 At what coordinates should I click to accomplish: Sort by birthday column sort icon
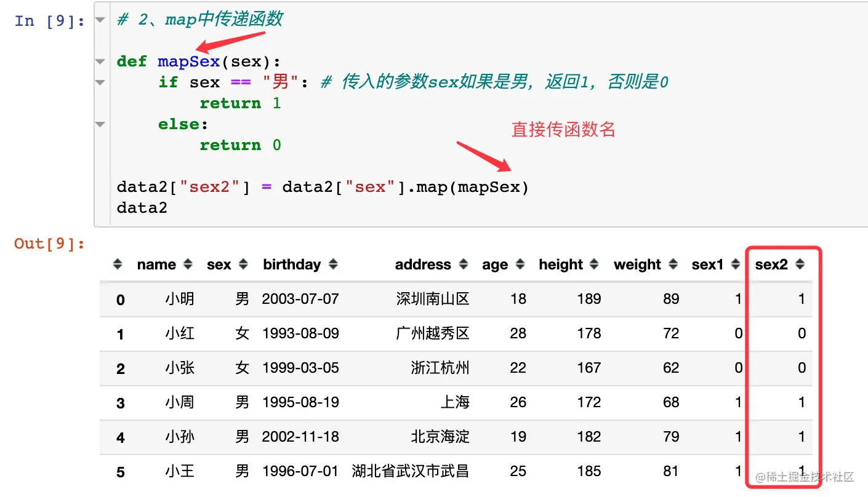coord(333,264)
